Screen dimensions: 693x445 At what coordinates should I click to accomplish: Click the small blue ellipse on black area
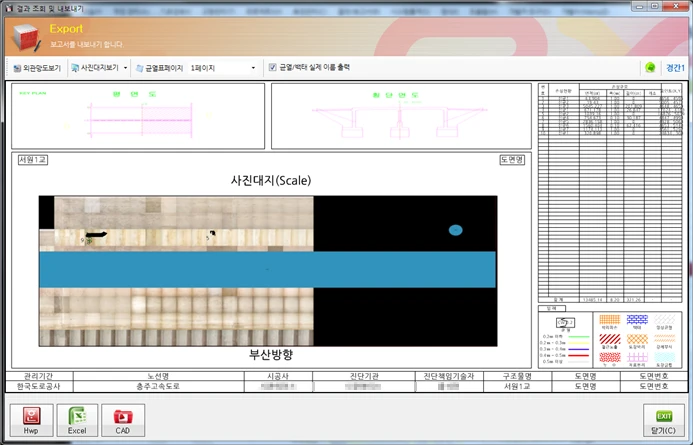click(456, 230)
